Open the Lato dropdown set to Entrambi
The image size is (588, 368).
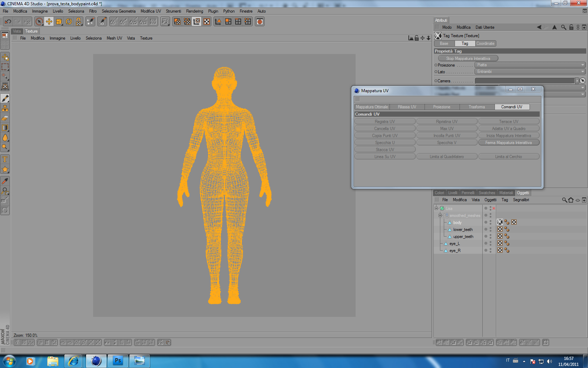[530, 71]
